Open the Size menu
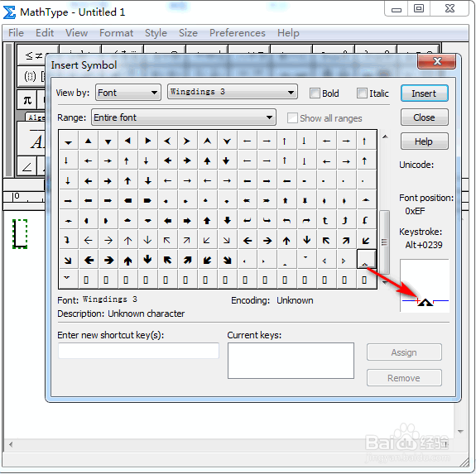Image resolution: width=476 pixels, height=474 pixels. point(188,33)
